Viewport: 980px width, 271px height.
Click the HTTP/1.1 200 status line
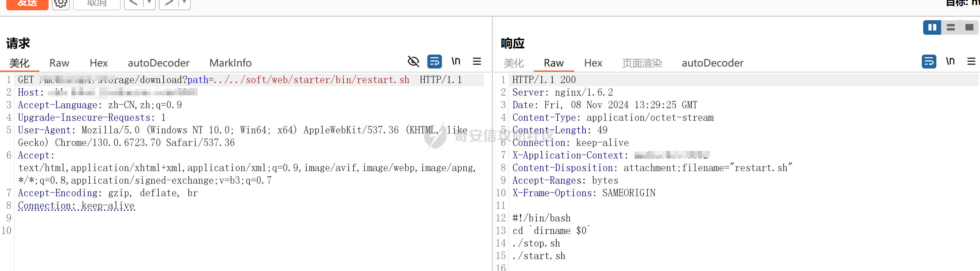(x=544, y=79)
